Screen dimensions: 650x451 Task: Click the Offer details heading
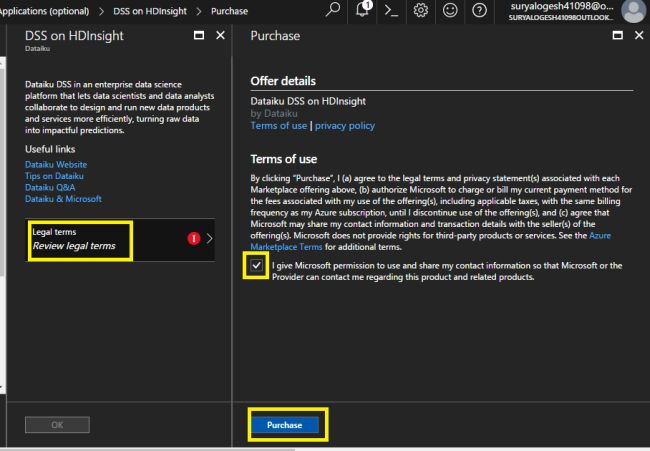pos(283,81)
